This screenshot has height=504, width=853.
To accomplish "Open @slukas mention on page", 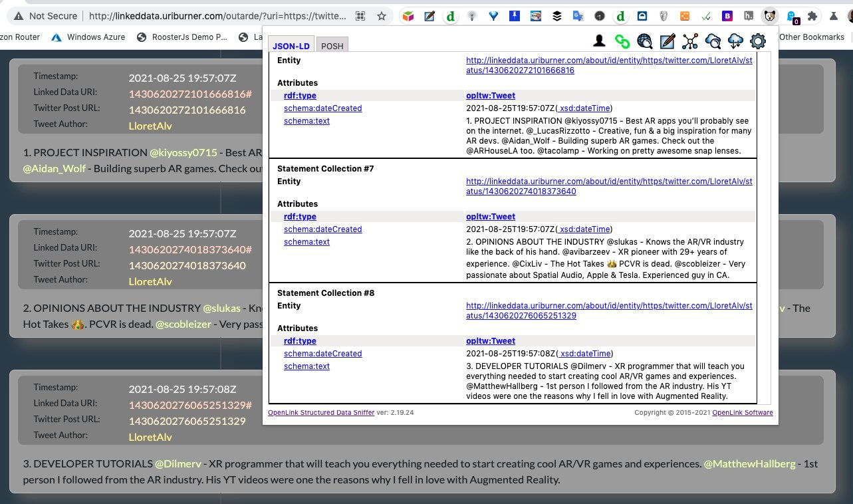I will 222,309.
